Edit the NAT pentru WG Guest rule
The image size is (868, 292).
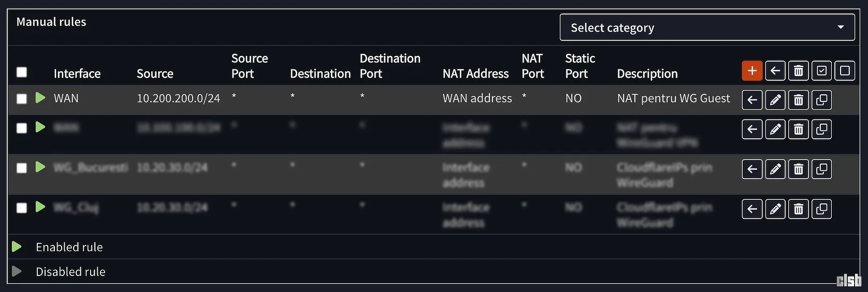[775, 100]
